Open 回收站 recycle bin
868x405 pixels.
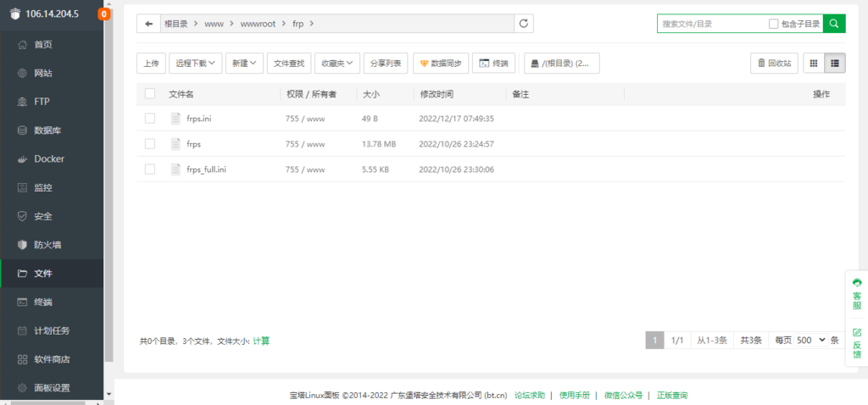click(x=774, y=63)
